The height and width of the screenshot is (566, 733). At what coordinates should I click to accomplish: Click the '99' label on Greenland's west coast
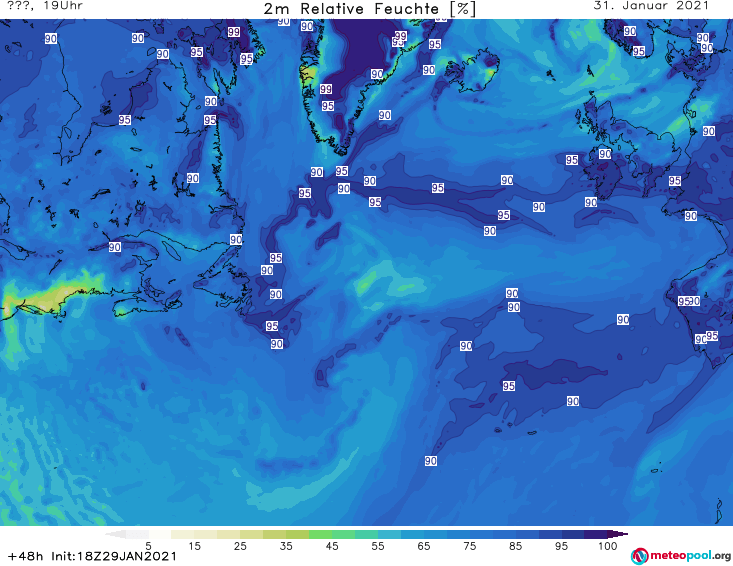tap(326, 89)
